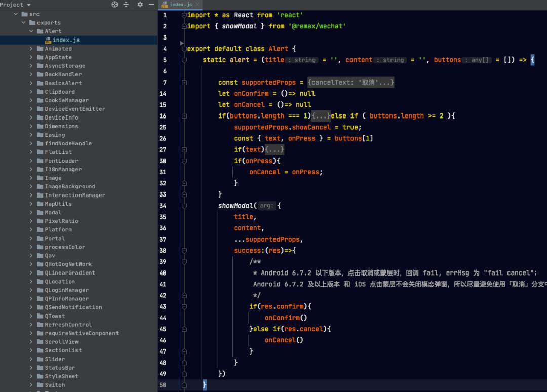Expand folded supportedProps block on line 7

coord(350,83)
